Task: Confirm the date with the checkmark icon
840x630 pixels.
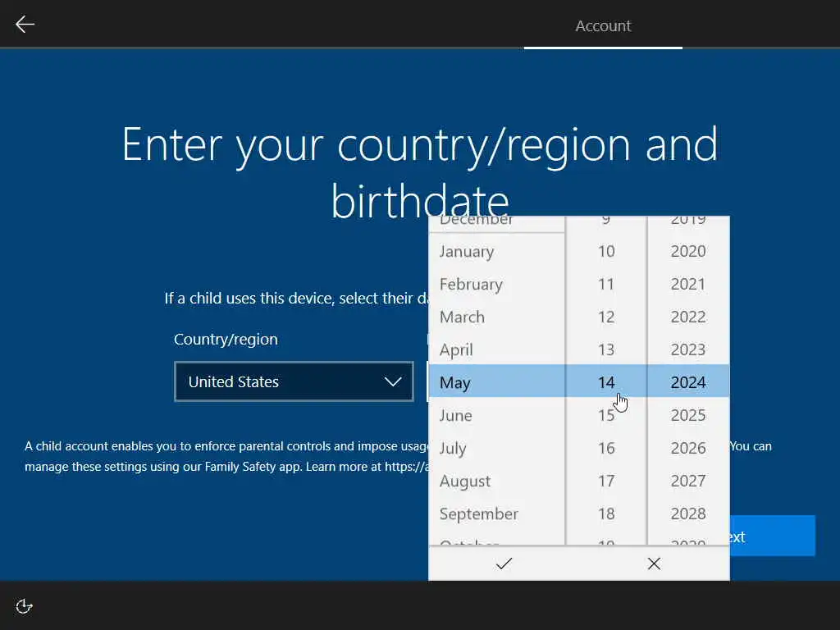Action: point(504,563)
